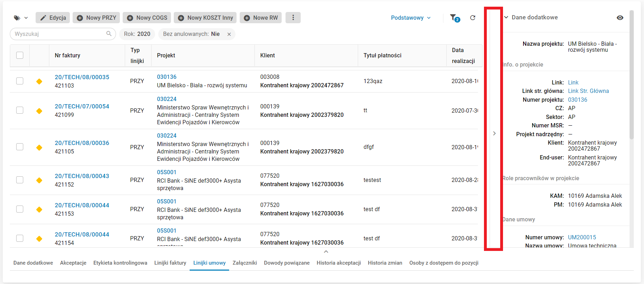Open contract link UM200015
Image resolution: width=644 pixels, height=284 pixels.
click(x=582, y=237)
